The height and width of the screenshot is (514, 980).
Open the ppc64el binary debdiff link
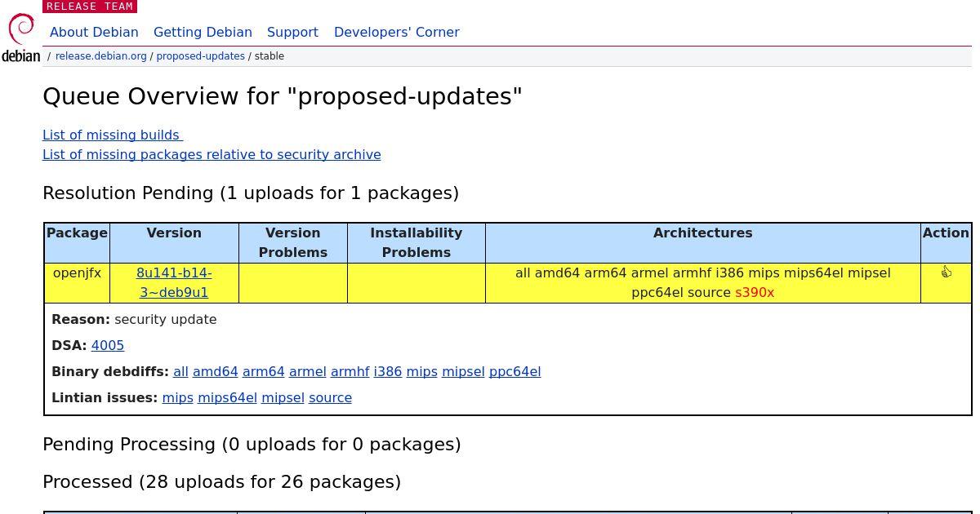(514, 371)
